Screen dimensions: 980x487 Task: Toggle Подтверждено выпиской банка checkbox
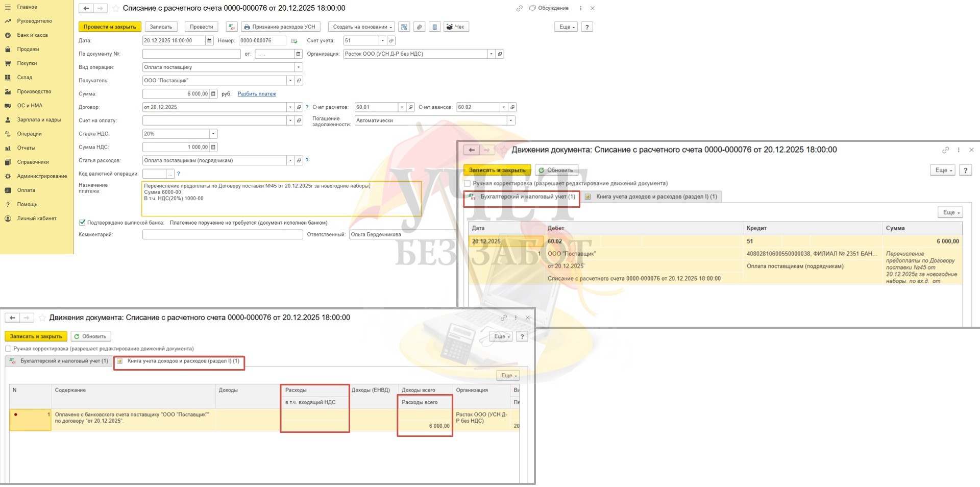pyautogui.click(x=82, y=223)
